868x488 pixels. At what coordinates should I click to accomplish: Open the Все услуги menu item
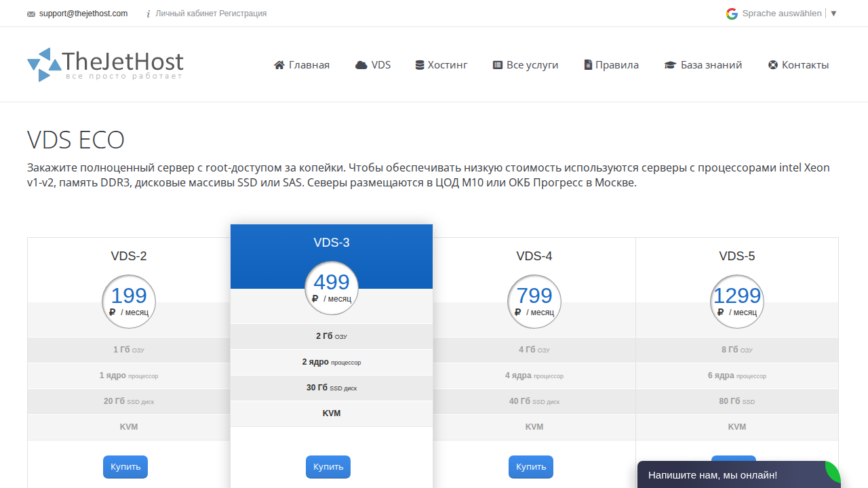click(x=526, y=65)
